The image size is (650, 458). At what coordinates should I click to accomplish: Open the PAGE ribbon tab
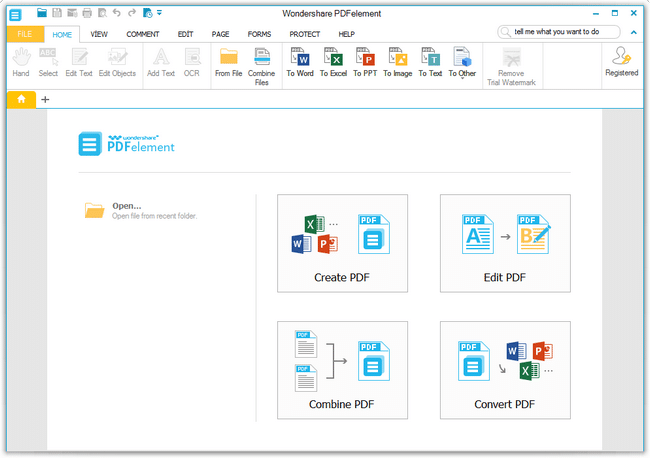coord(220,34)
